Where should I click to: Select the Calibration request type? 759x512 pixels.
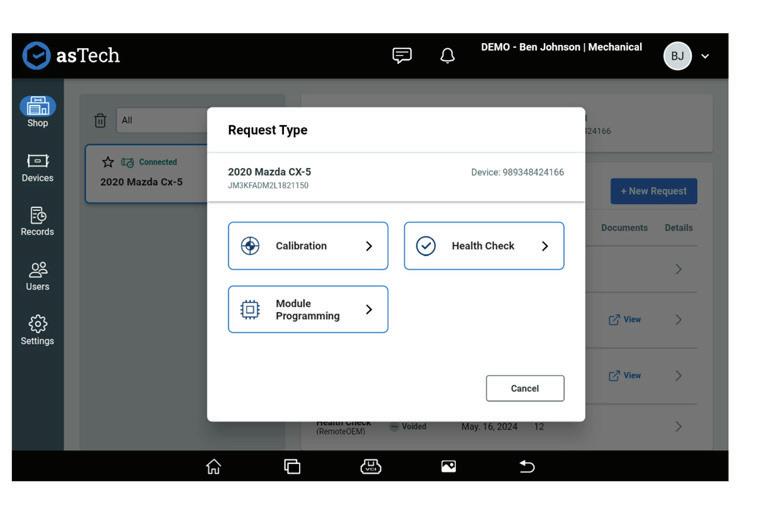click(x=308, y=246)
